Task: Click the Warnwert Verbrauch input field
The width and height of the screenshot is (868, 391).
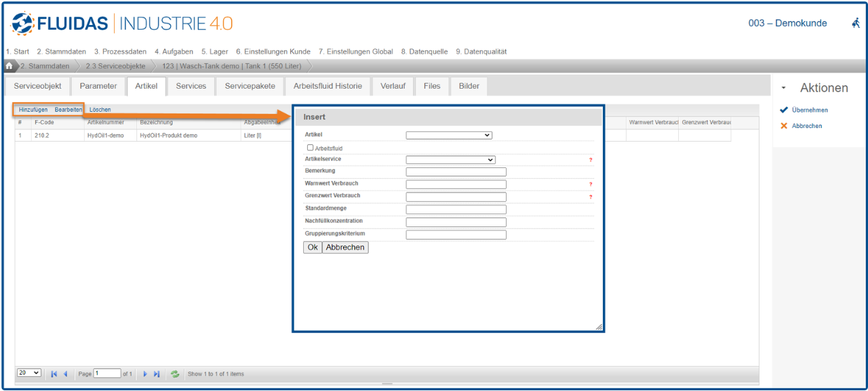Action: pyautogui.click(x=456, y=184)
